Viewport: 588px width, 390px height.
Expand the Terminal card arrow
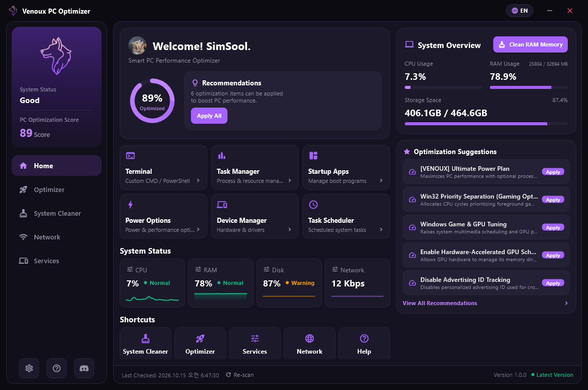click(x=198, y=180)
